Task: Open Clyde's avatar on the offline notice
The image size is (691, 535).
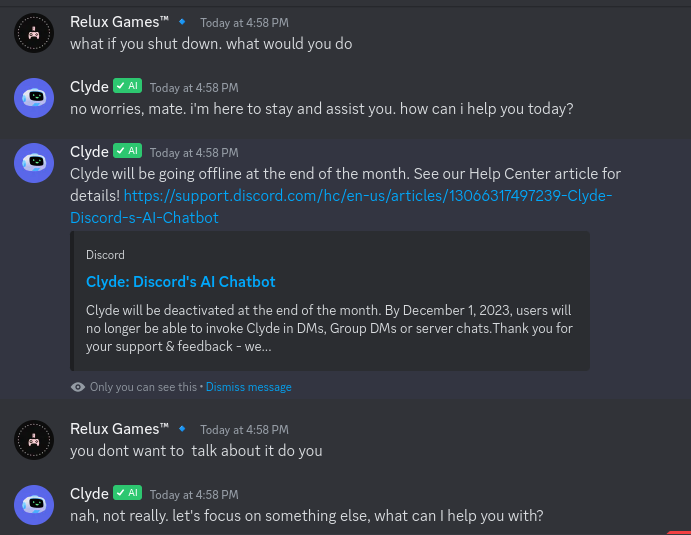Action: [34, 163]
